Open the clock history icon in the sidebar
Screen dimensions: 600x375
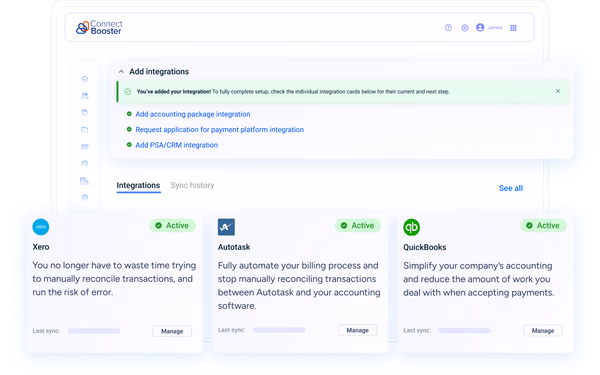tap(85, 163)
